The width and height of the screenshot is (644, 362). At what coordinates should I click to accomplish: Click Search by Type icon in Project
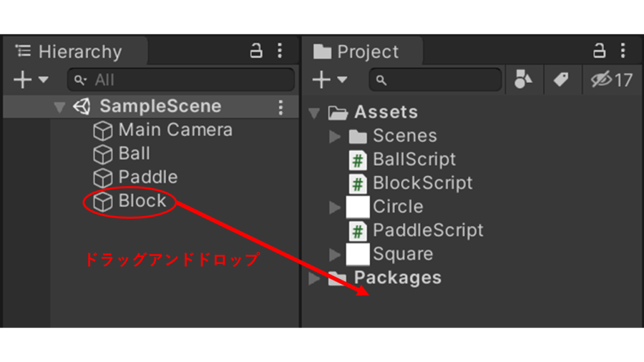point(523,80)
